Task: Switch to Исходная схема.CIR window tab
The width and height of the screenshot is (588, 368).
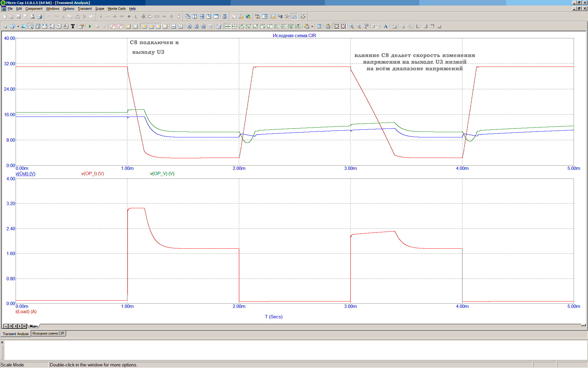Action: point(48,333)
